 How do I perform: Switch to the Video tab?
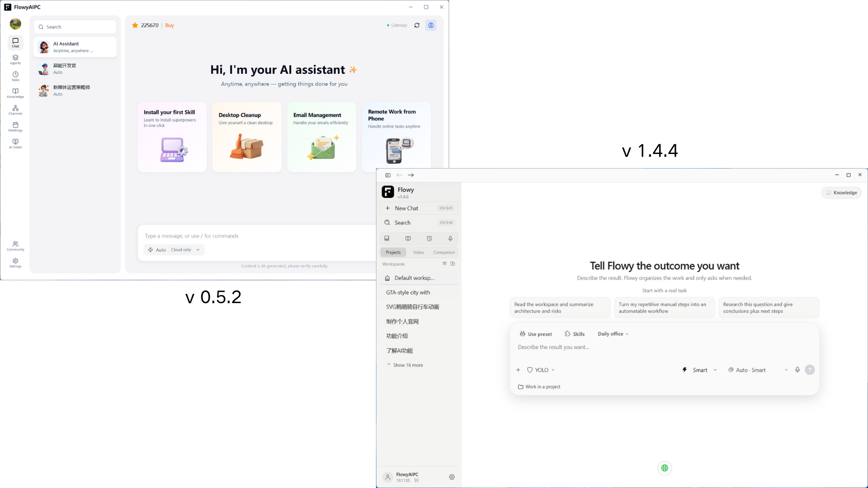(x=419, y=253)
